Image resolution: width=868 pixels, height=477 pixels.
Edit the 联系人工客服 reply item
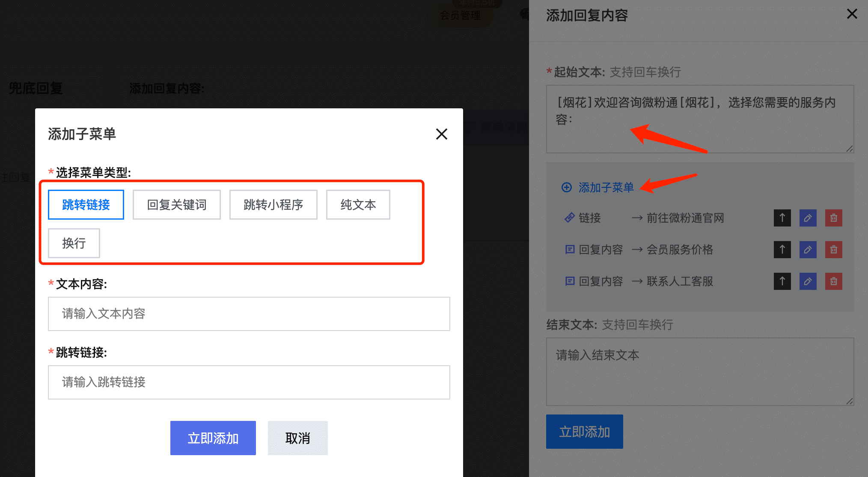(x=808, y=281)
